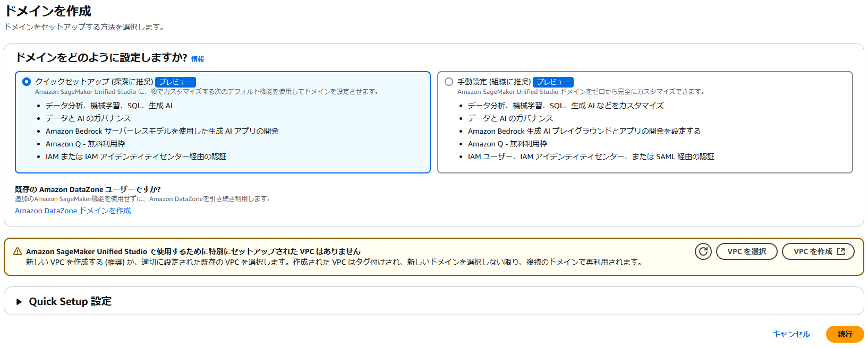
Task: Click quick setup card description about デフォルト機能
Action: pyautogui.click(x=208, y=92)
